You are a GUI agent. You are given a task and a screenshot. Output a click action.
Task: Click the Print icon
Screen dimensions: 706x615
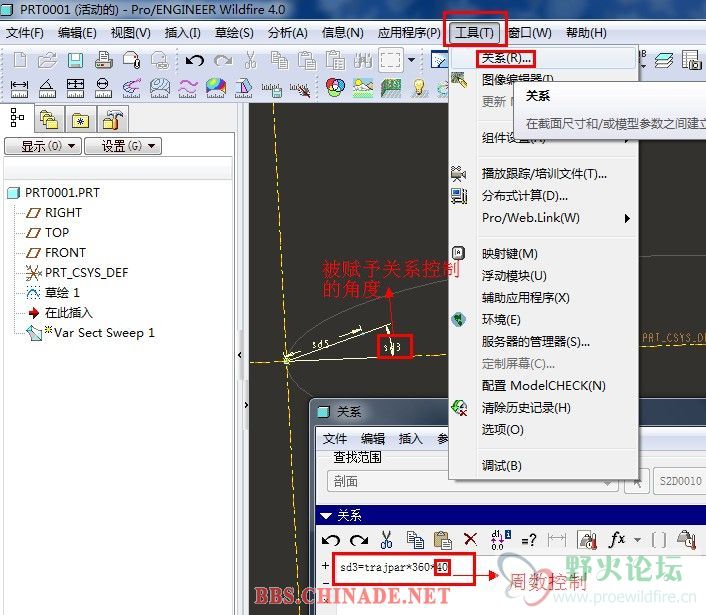coord(104,60)
